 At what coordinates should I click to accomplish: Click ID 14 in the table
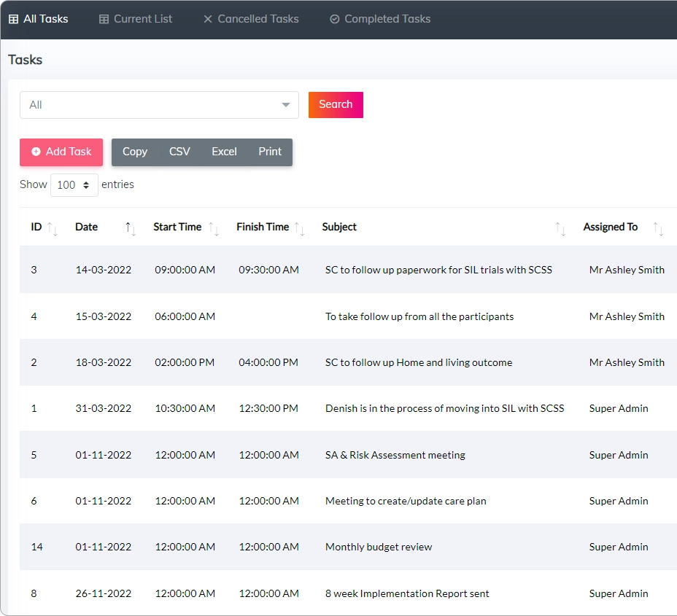tap(37, 547)
